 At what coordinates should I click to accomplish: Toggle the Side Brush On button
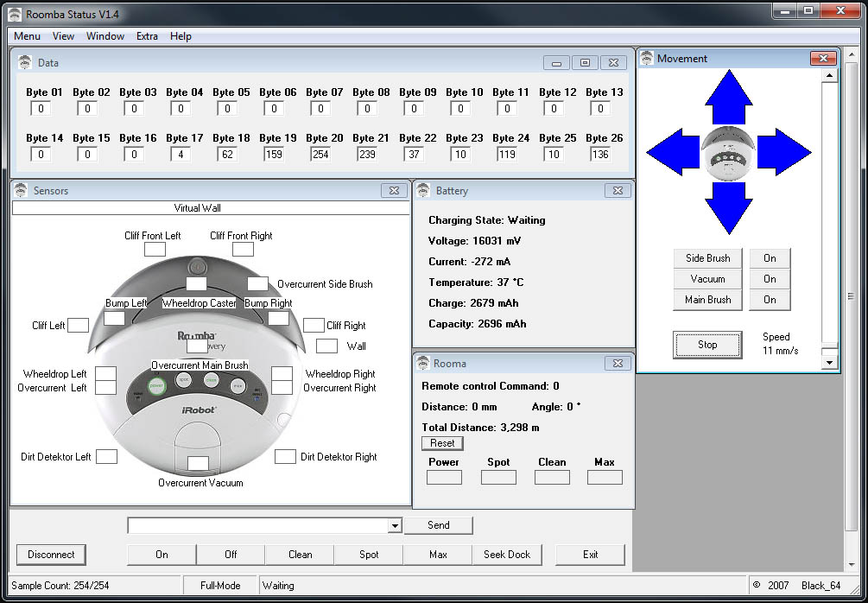coord(770,258)
